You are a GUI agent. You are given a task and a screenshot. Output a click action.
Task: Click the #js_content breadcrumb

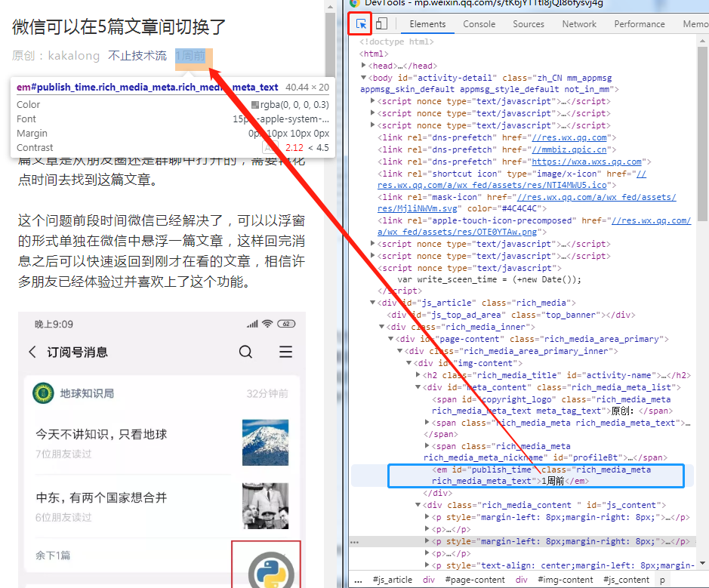(626, 580)
